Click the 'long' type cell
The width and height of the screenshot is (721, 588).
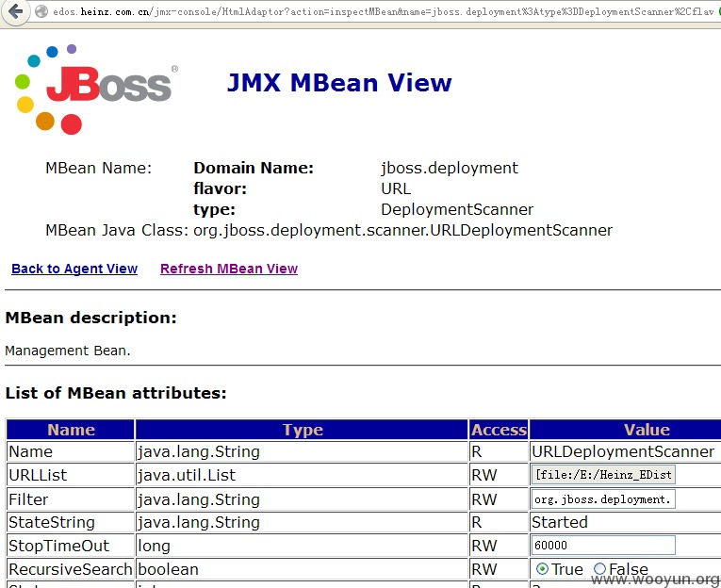tap(303, 546)
